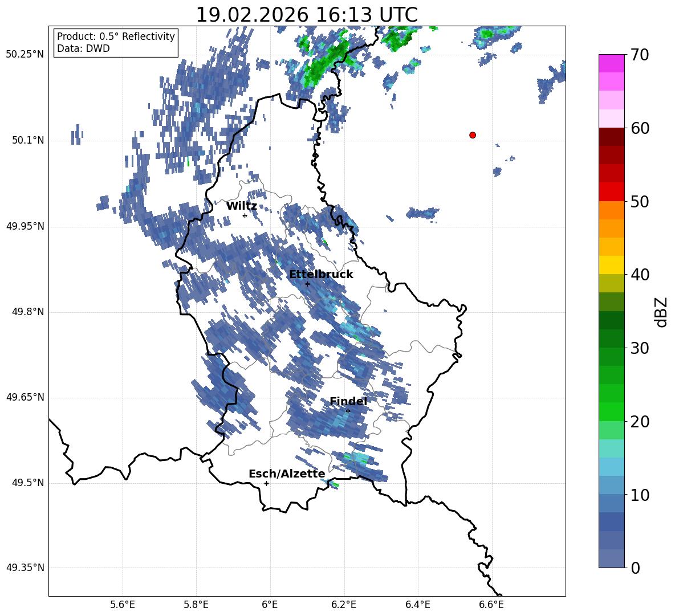Click the Wiltz city label
Viewport: 675px width, 616px height.
242,206
